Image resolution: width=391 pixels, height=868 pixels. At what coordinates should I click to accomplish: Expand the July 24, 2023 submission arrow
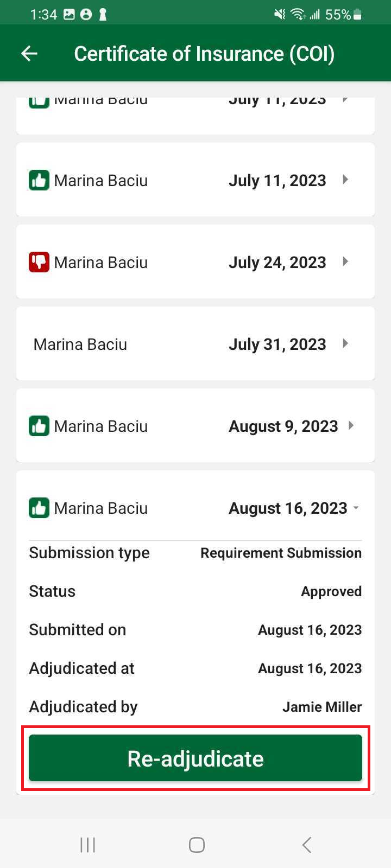point(345,261)
